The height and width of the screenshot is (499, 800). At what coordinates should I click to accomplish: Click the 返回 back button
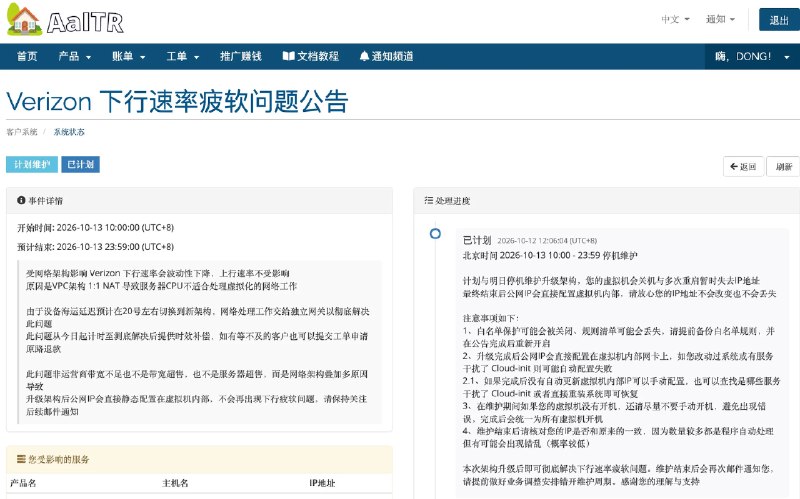pyautogui.click(x=743, y=166)
